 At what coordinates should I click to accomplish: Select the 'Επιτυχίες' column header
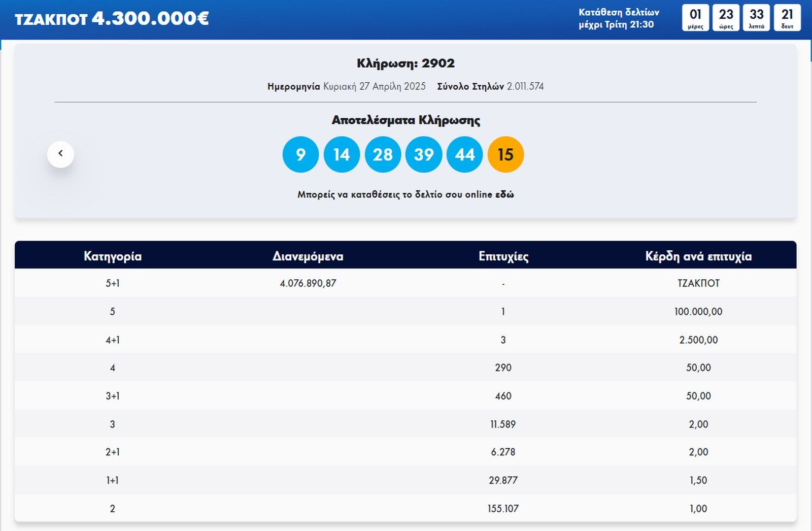503,256
